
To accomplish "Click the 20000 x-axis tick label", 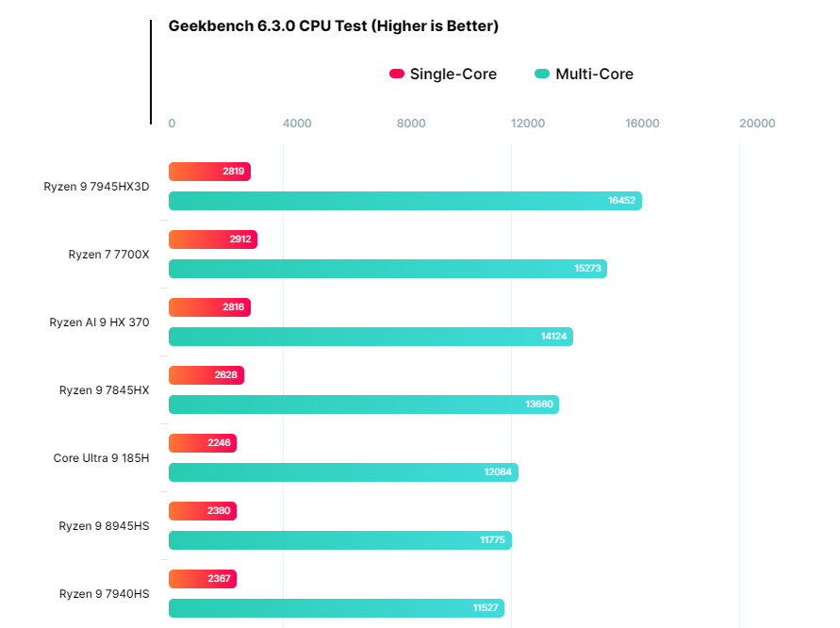I will 757,124.
